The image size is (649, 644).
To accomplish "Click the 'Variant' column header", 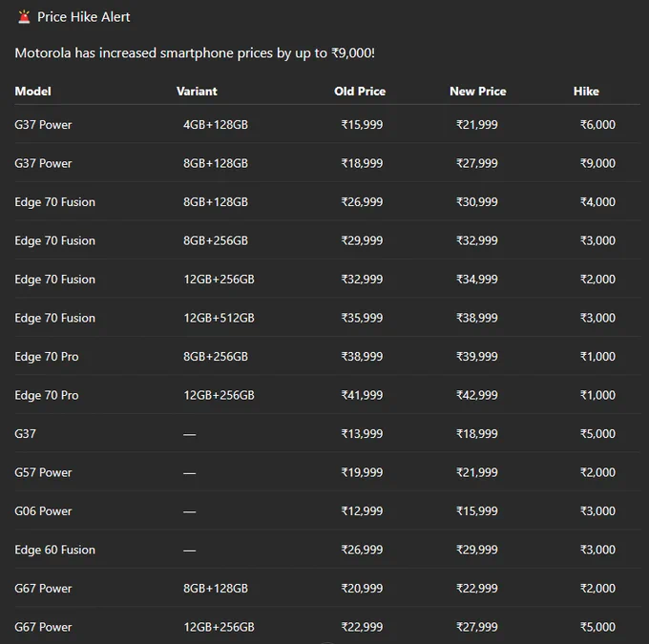I will point(197,91).
